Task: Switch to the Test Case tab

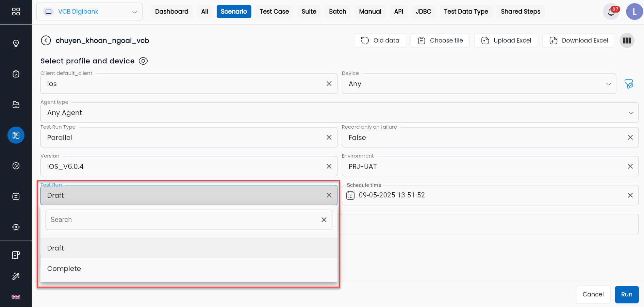Action: pos(274,12)
